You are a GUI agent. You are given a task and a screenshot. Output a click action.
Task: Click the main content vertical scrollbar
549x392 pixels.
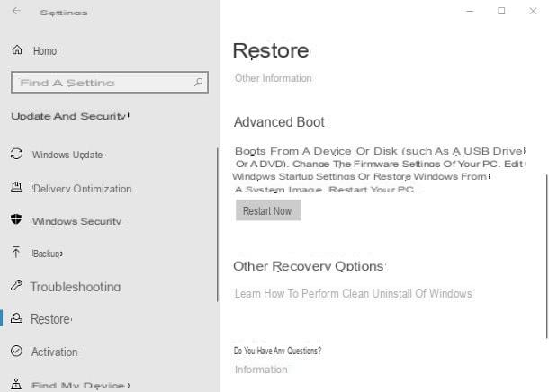[x=546, y=256]
